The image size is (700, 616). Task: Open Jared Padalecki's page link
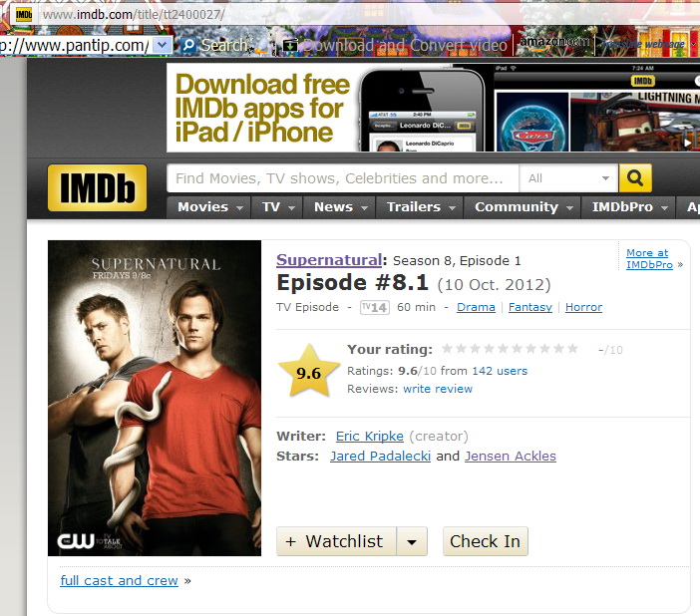[x=380, y=456]
